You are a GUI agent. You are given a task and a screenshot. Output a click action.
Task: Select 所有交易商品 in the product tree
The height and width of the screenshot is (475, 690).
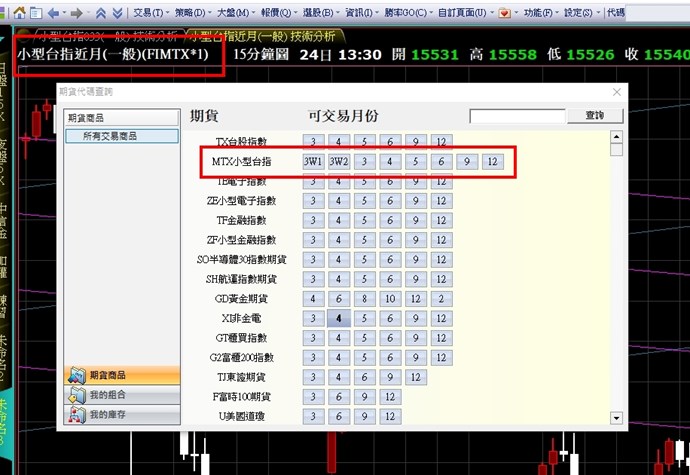coord(121,136)
